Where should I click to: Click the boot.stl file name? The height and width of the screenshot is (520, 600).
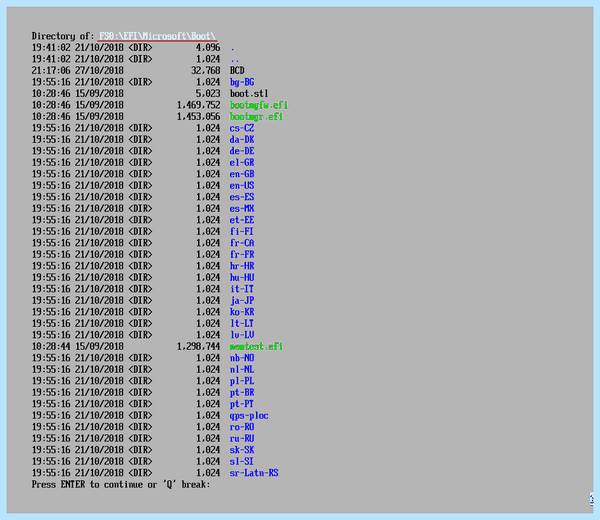pos(249,93)
